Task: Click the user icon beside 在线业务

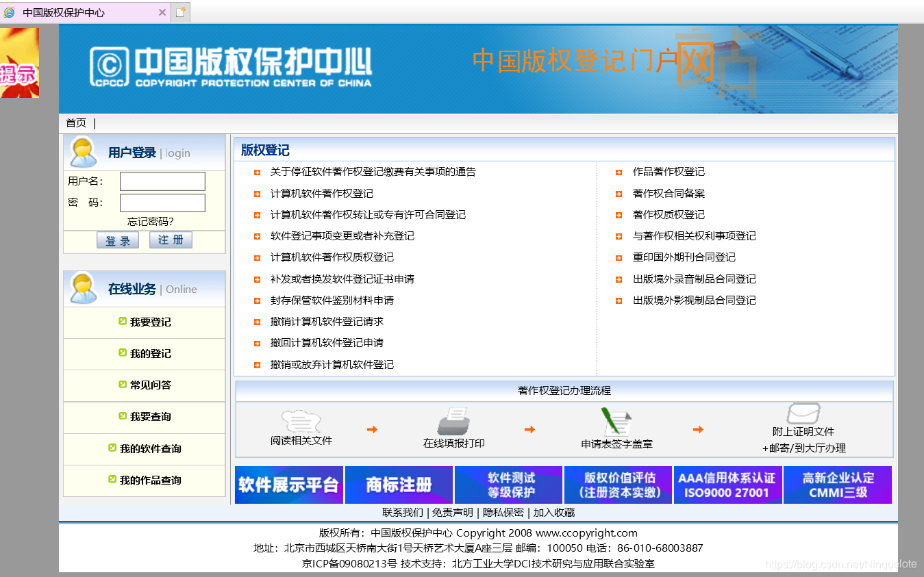Action: (83, 287)
